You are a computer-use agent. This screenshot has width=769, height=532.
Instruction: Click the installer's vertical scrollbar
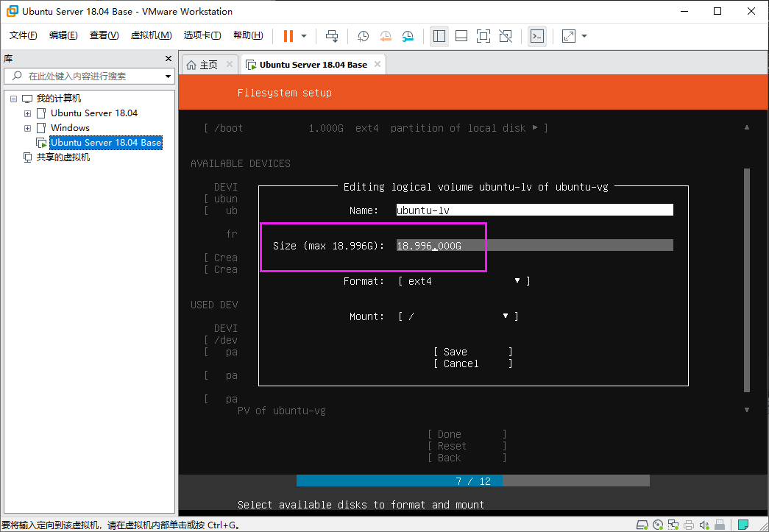[x=746, y=280]
